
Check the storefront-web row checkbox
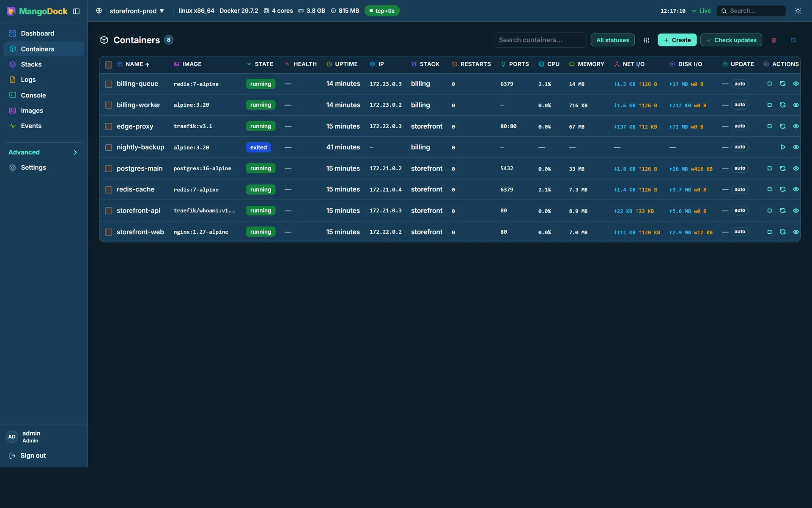[108, 232]
